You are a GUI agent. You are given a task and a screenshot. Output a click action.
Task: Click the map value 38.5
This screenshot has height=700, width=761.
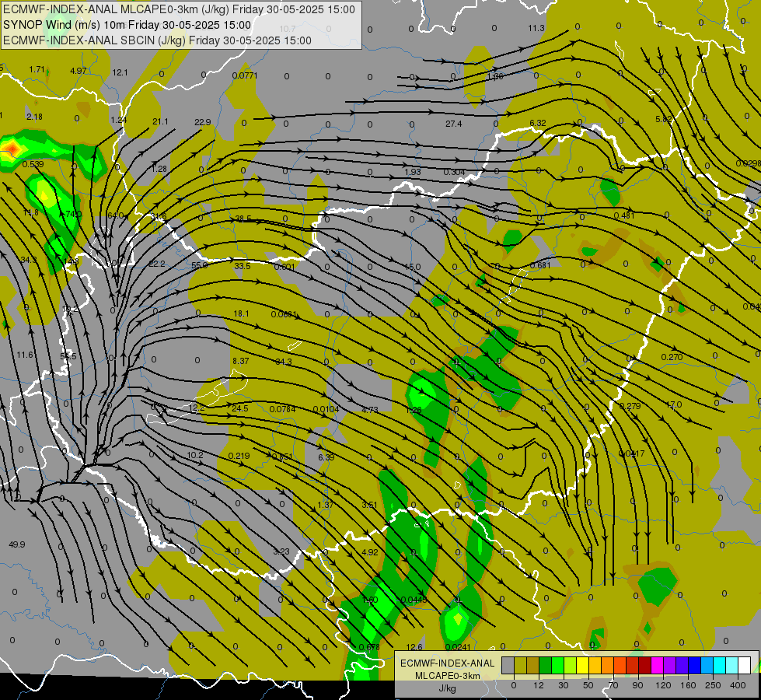[243, 218]
